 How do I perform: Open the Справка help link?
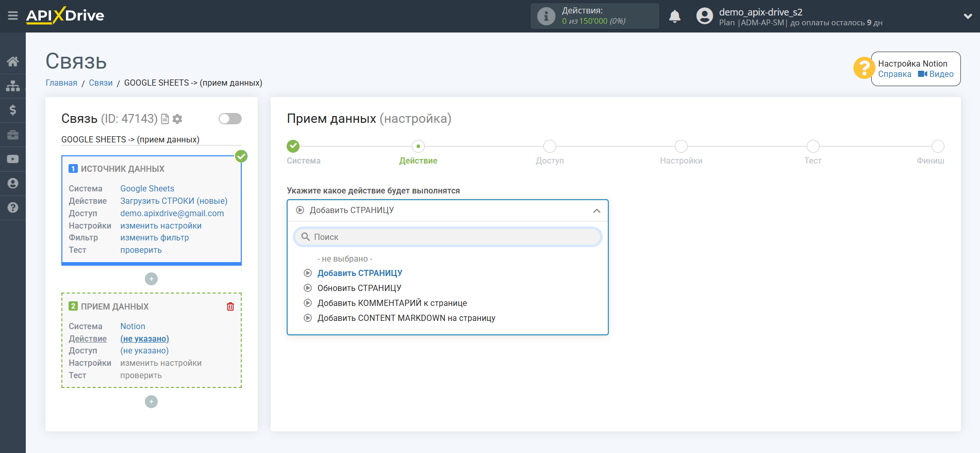(894, 74)
